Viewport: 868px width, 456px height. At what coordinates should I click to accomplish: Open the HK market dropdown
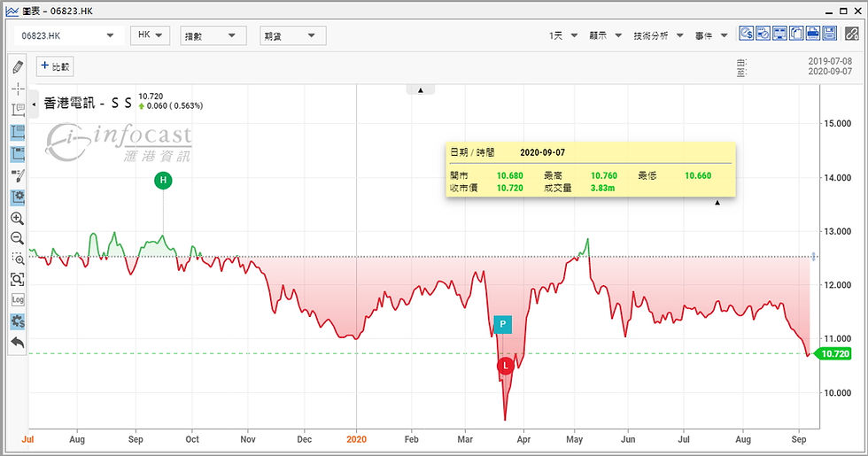[x=150, y=35]
